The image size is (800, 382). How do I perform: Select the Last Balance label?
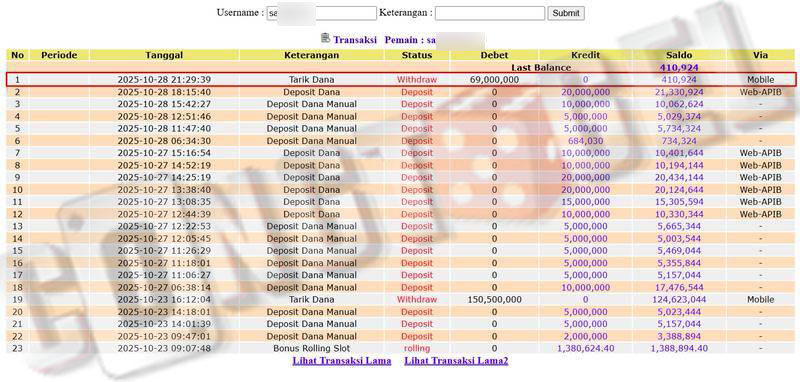(x=541, y=67)
